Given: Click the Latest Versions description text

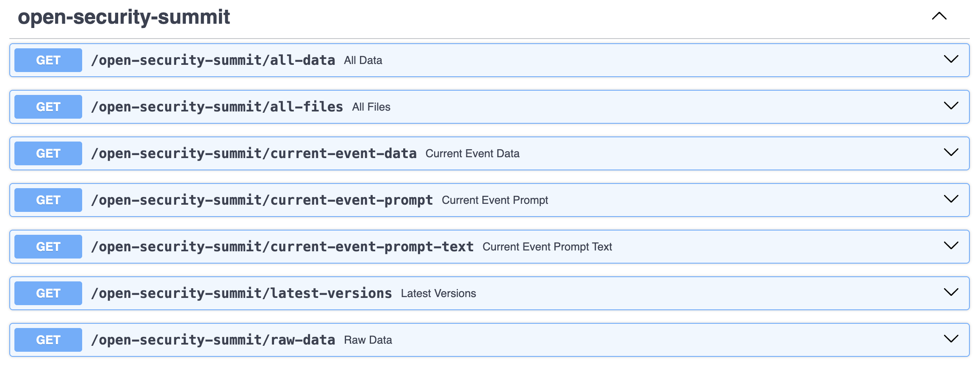Looking at the screenshot, I should click(x=438, y=293).
